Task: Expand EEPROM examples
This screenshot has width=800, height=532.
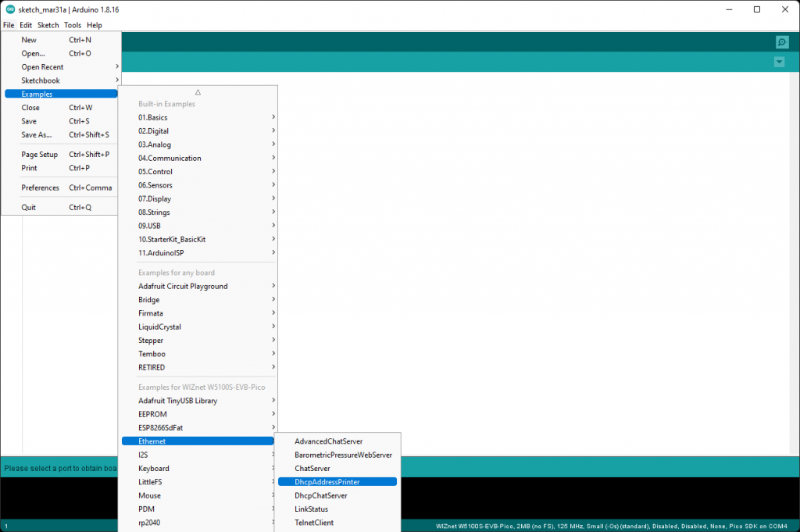Action: tap(199, 414)
